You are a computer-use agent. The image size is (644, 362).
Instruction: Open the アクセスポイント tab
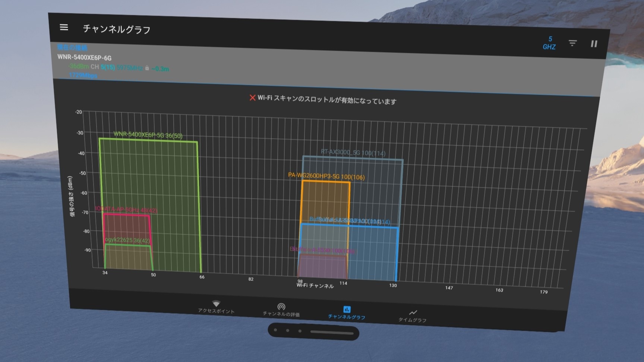tap(216, 307)
